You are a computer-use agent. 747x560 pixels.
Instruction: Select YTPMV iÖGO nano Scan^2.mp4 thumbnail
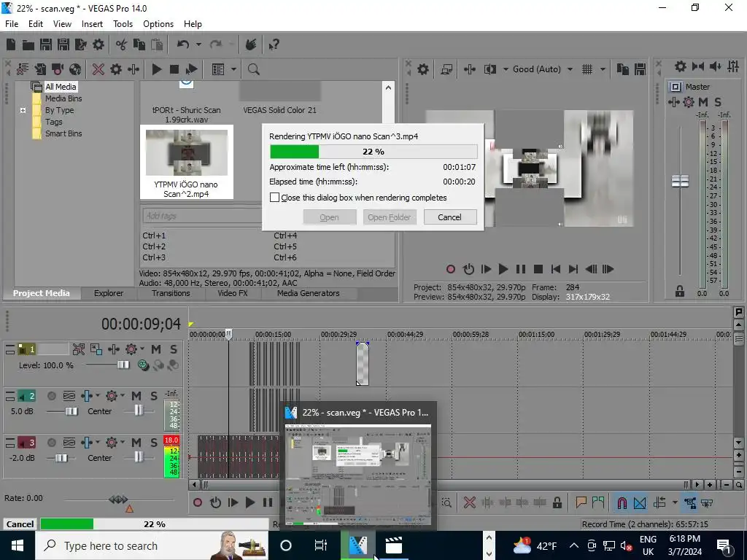[x=186, y=163]
